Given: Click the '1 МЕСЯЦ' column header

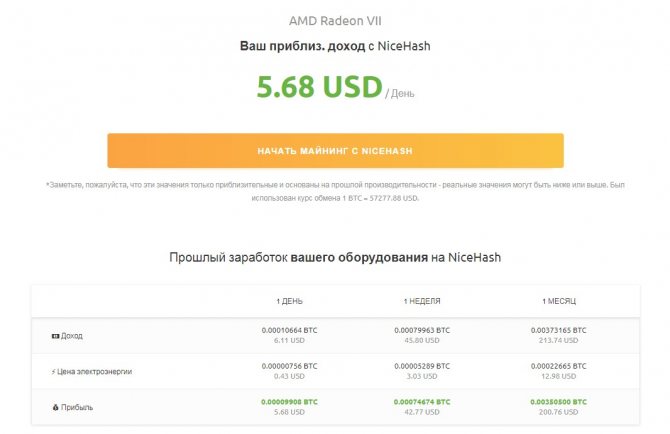Looking at the screenshot, I should coord(558,301).
